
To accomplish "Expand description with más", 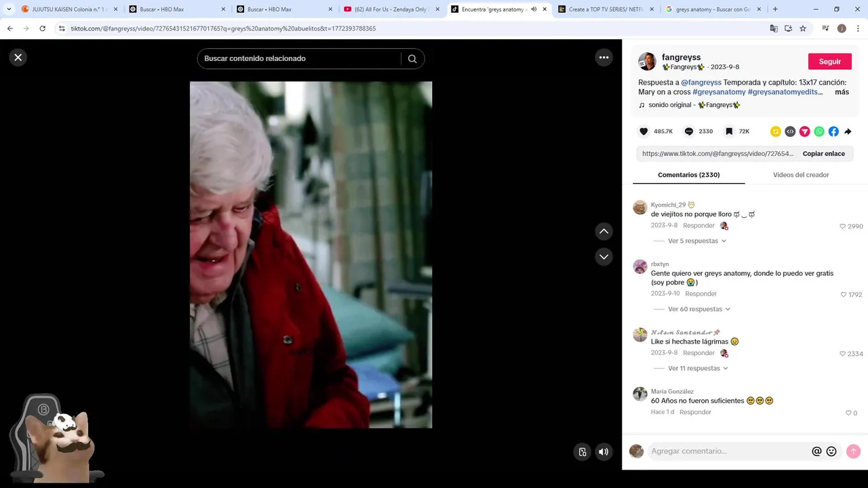I will coord(842,92).
